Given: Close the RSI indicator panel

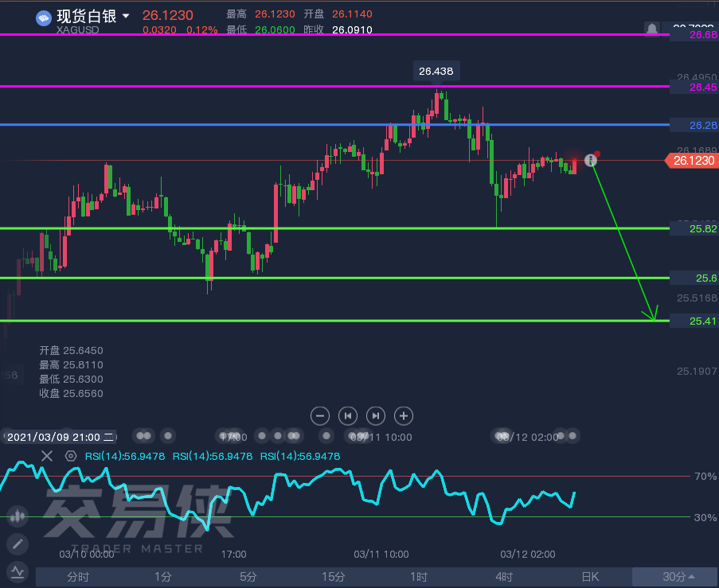Looking at the screenshot, I should [x=47, y=456].
